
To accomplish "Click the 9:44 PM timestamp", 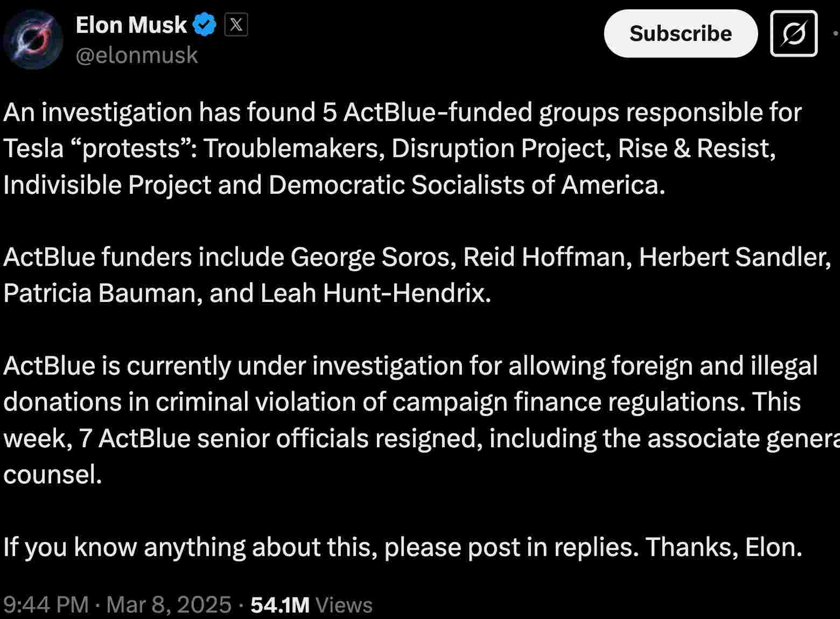I will click(46, 604).
